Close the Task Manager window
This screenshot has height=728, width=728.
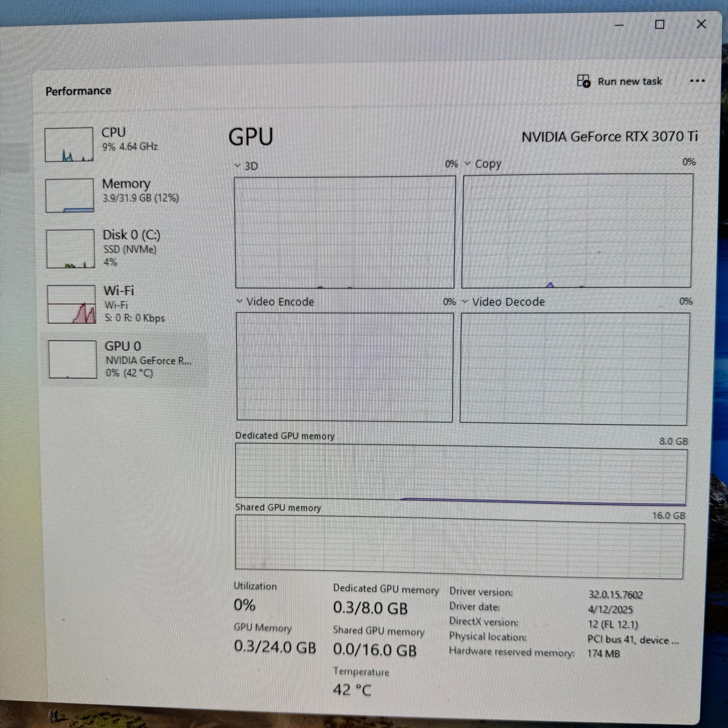coord(701,24)
